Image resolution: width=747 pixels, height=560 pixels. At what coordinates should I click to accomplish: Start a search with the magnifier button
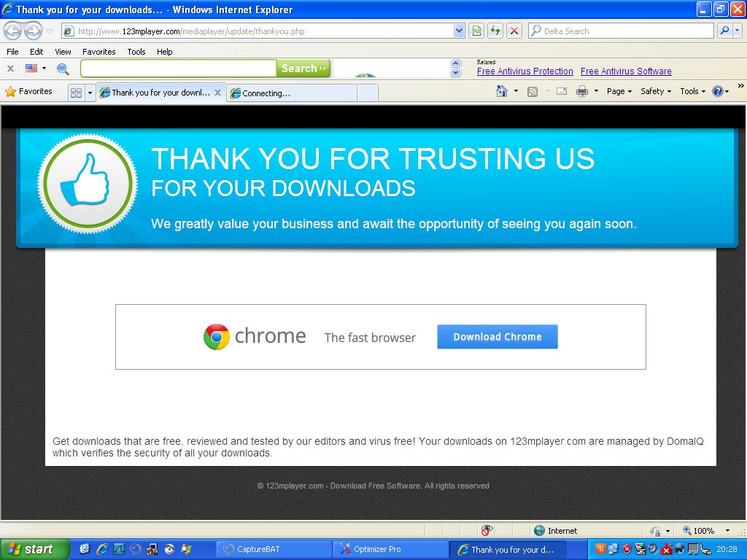(x=724, y=31)
